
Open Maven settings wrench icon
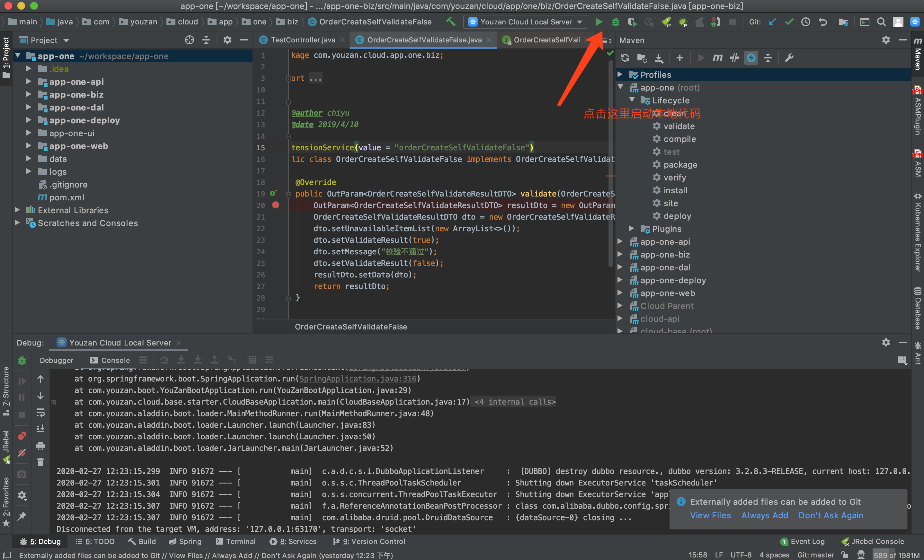tap(789, 58)
